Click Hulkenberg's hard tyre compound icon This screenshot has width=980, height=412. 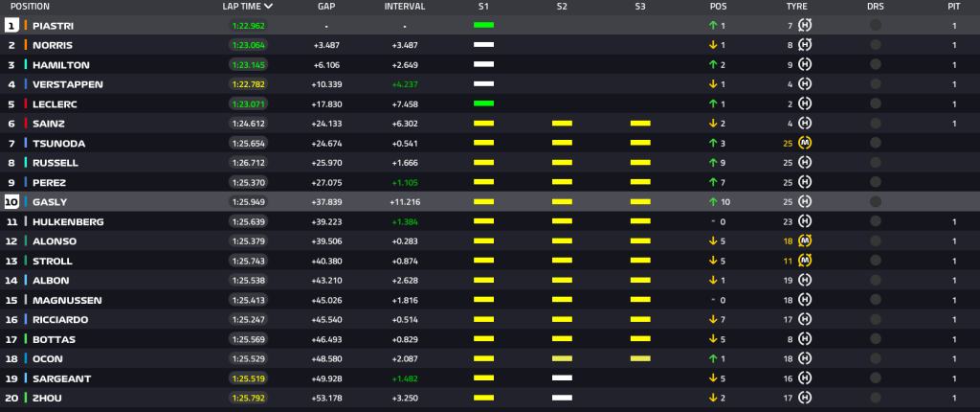tap(805, 221)
